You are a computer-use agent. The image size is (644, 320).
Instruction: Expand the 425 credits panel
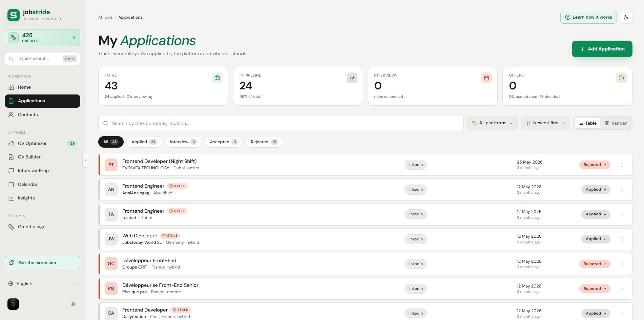coord(42,38)
